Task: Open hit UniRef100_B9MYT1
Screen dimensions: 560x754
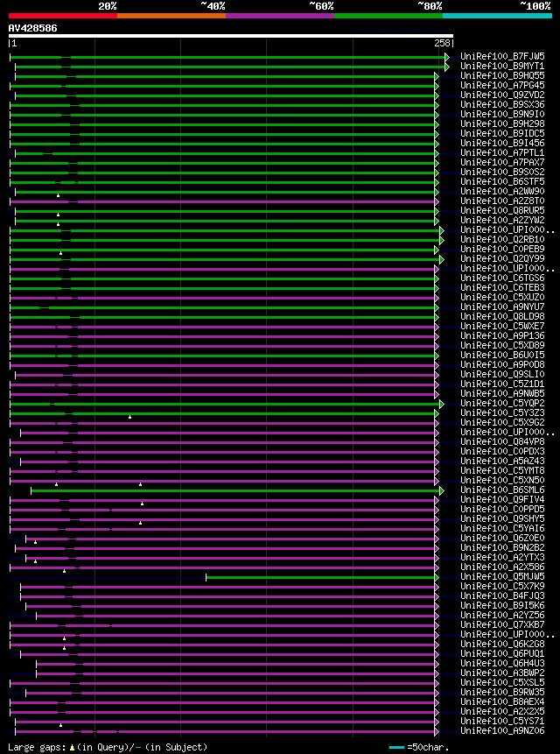Action: pyautogui.click(x=502, y=67)
